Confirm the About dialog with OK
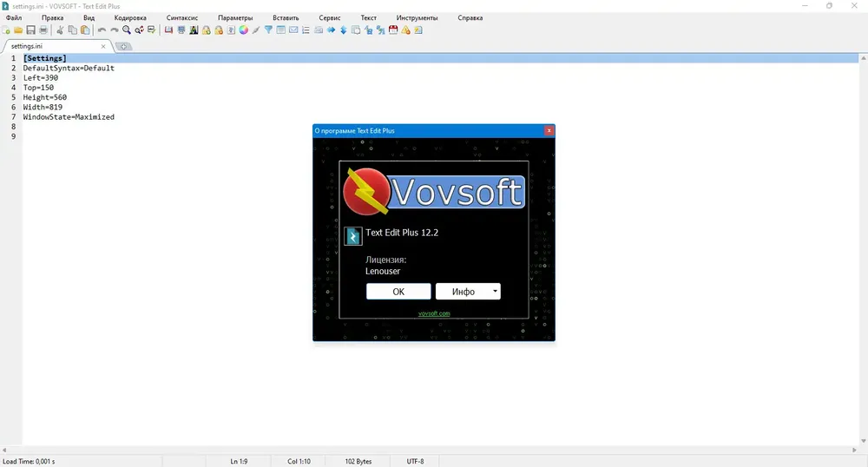Screen dimensions: 868x467 (398, 292)
